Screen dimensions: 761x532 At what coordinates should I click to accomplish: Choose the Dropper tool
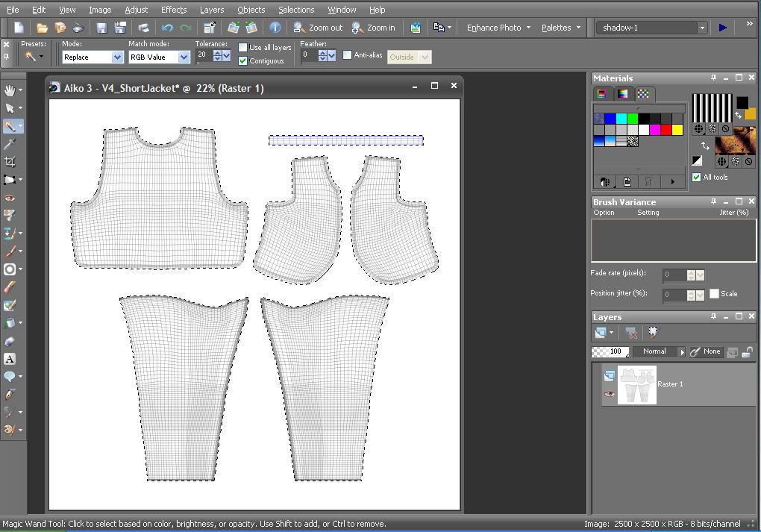tap(10, 144)
